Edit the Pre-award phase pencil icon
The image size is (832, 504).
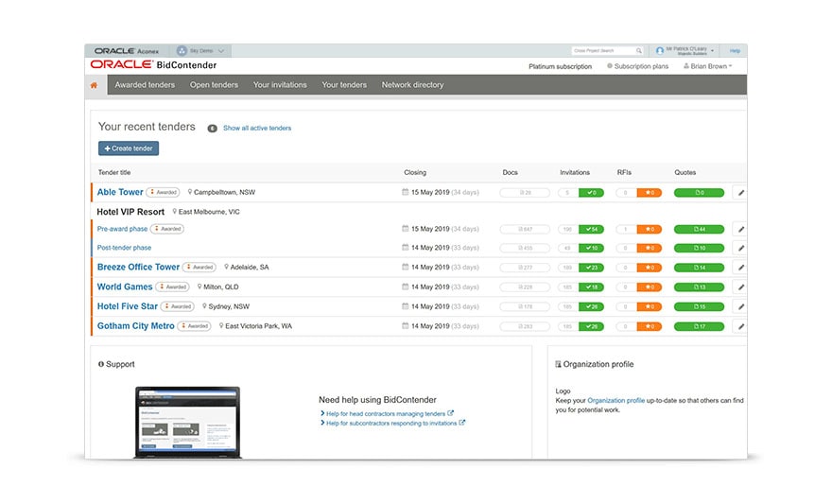(740, 229)
